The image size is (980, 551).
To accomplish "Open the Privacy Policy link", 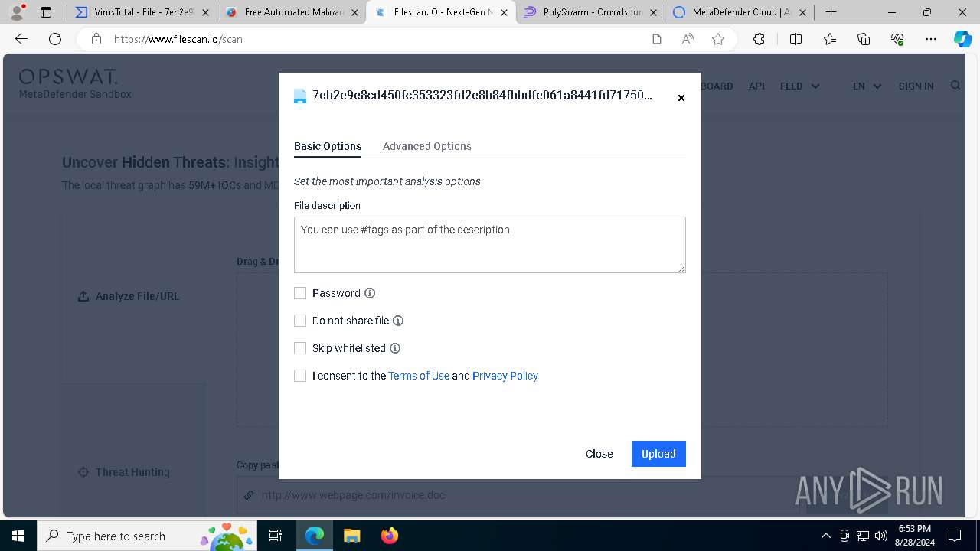I will tap(505, 376).
